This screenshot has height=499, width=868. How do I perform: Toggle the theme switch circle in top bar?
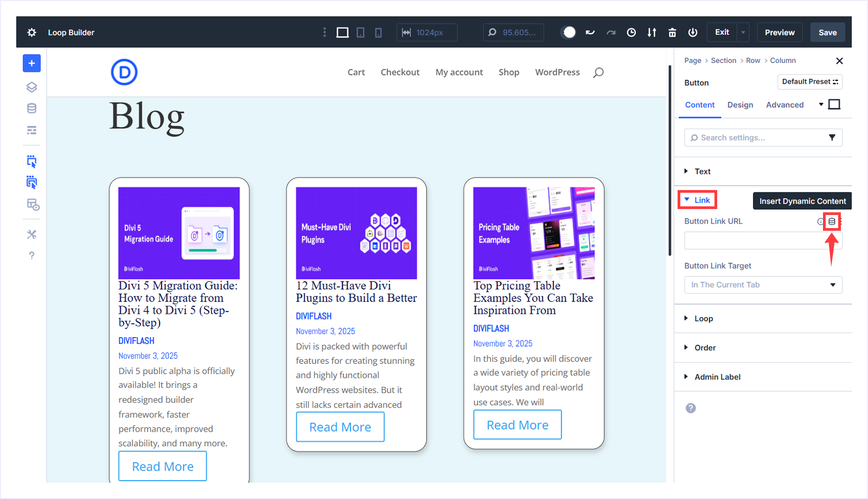pos(568,32)
